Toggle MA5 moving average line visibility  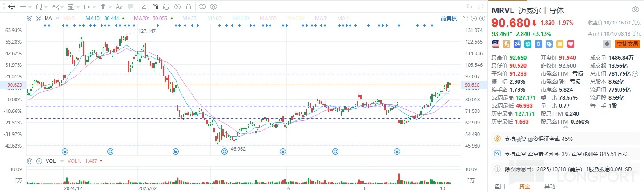pyautogui.click(x=68, y=18)
